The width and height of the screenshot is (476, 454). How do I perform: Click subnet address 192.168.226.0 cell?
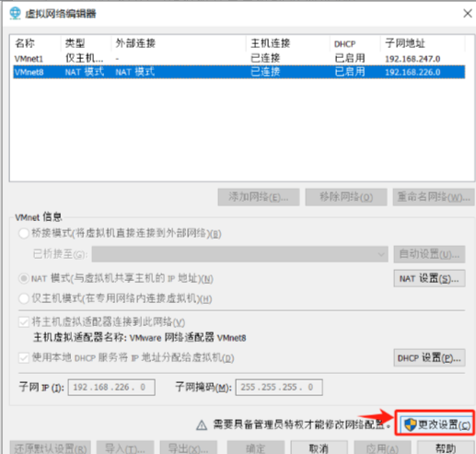coord(412,72)
